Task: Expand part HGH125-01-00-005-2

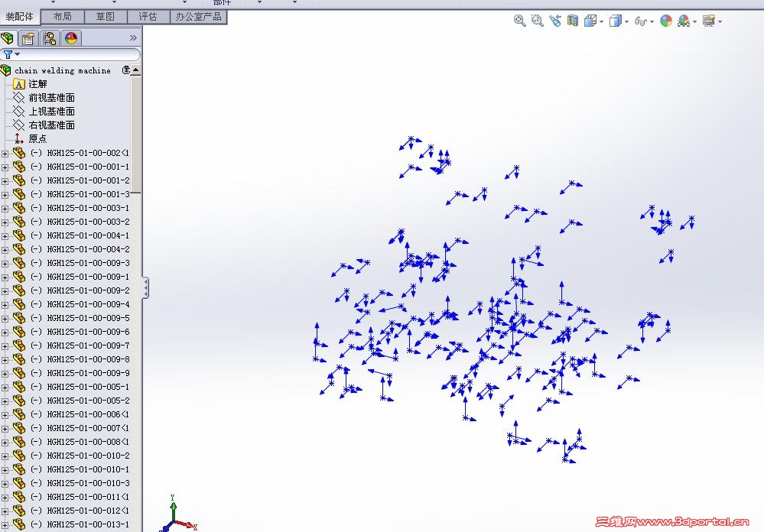Action: click(x=5, y=401)
